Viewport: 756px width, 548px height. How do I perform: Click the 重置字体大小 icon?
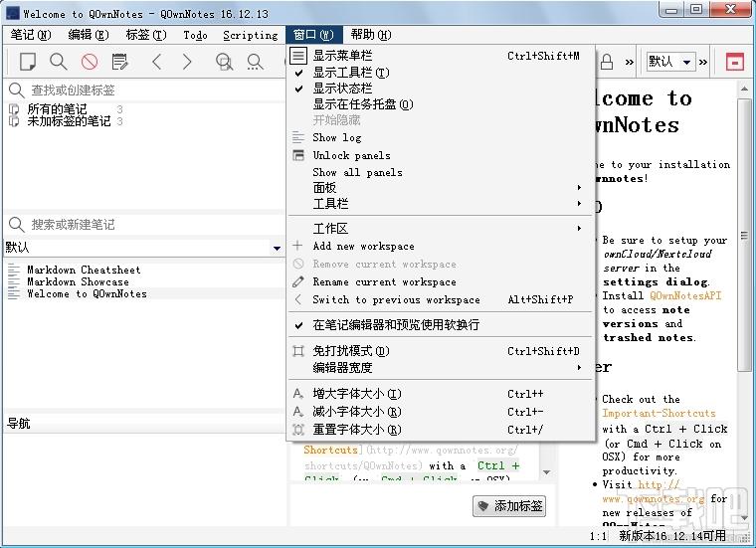point(298,430)
